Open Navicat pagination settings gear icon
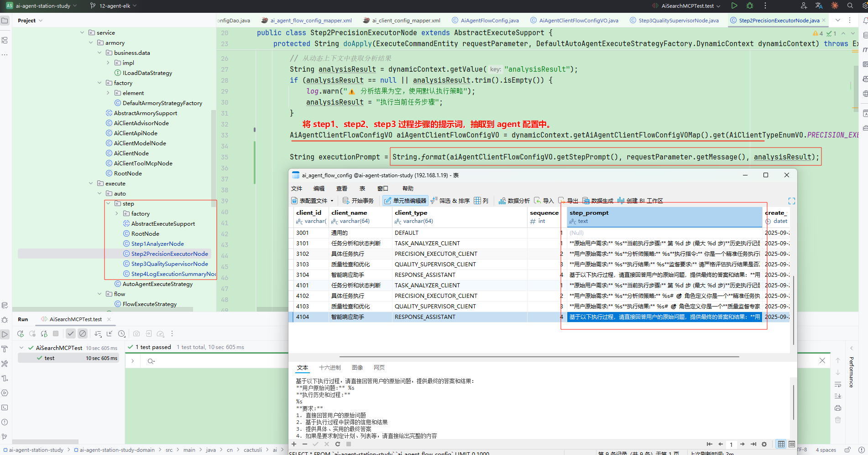This screenshot has height=455, width=868. (x=764, y=444)
